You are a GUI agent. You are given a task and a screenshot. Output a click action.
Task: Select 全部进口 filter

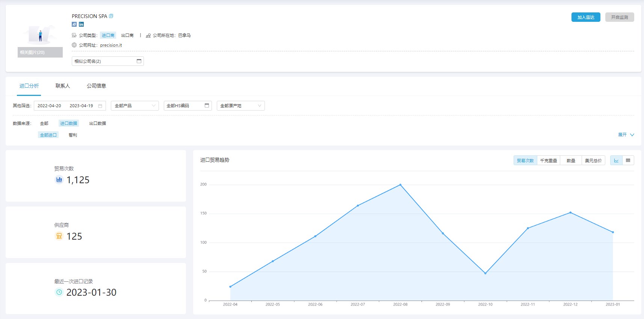48,135
